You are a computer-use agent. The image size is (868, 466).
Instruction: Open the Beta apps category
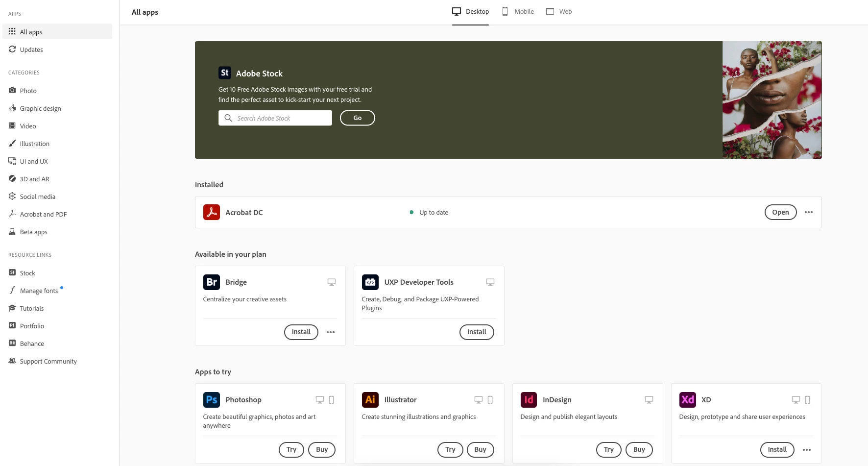tap(57, 231)
